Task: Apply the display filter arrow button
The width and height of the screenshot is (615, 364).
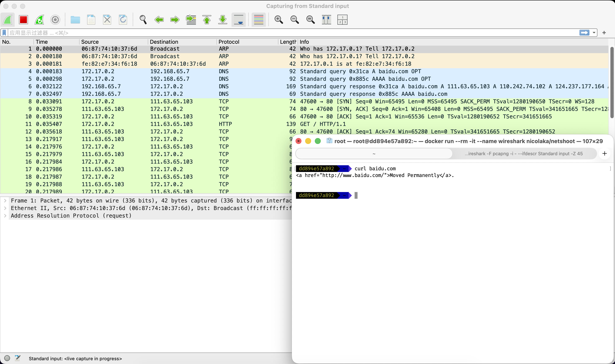Action: click(x=584, y=33)
